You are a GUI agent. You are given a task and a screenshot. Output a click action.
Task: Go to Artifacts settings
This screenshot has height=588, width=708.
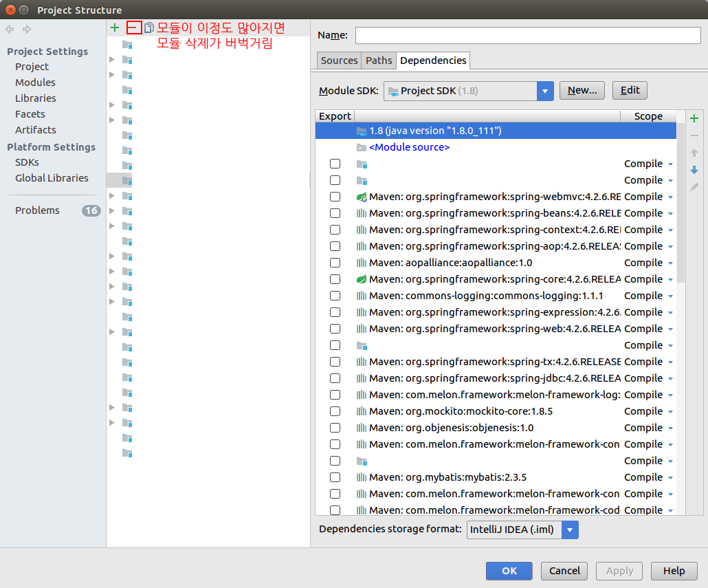[36, 130]
